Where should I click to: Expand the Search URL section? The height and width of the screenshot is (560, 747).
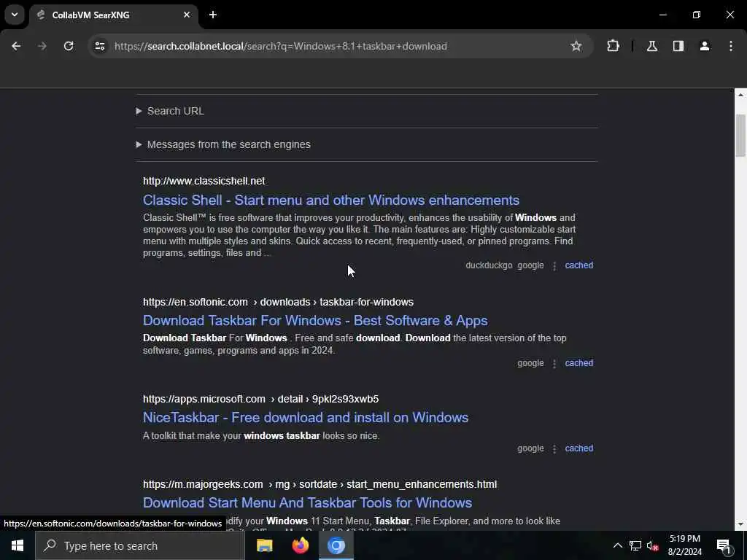[x=170, y=111]
